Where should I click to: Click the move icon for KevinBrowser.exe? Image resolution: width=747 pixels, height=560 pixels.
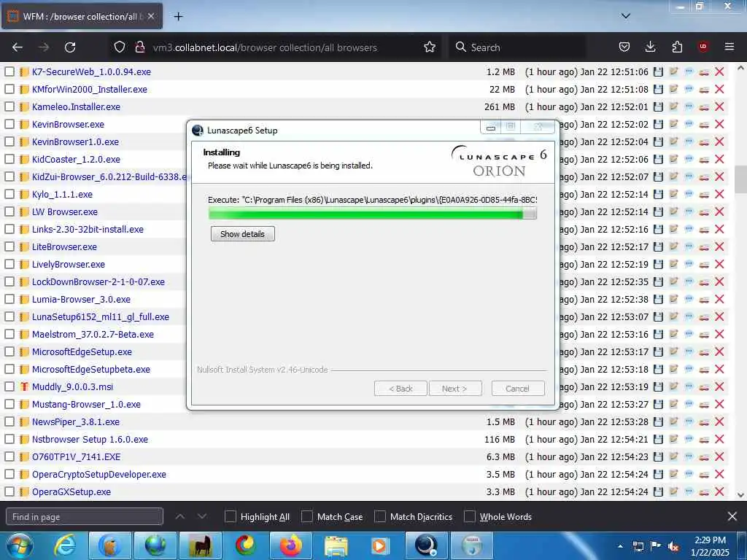(704, 124)
